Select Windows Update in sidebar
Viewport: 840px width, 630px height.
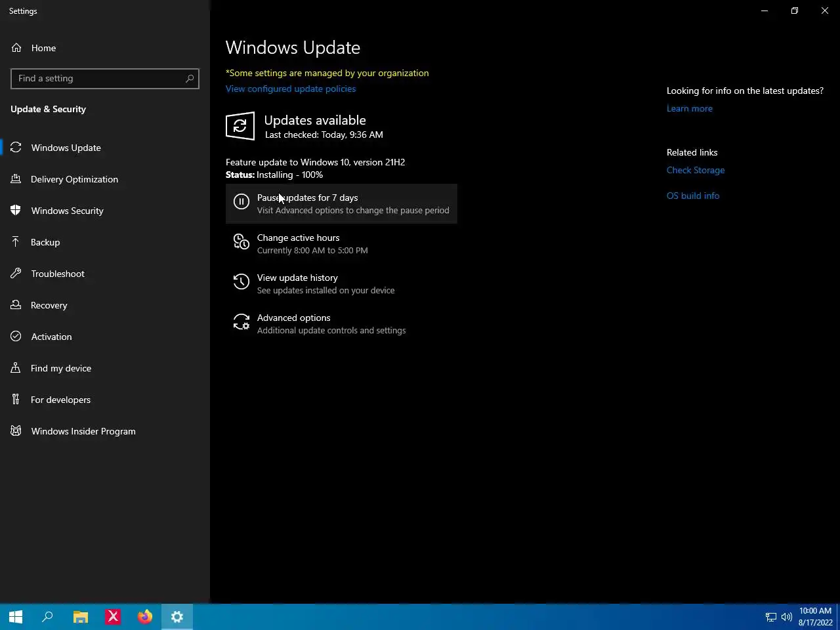(x=105, y=148)
